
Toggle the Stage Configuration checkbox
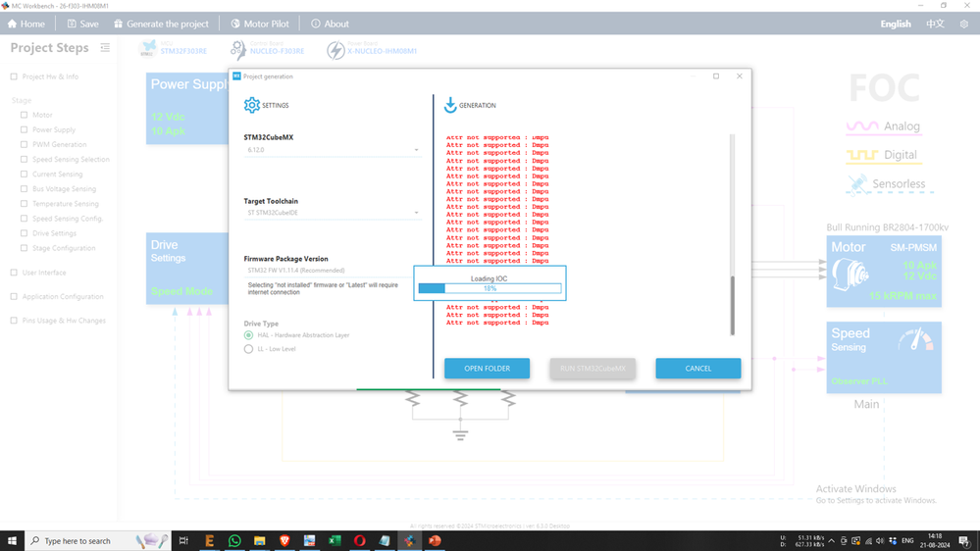click(x=24, y=248)
